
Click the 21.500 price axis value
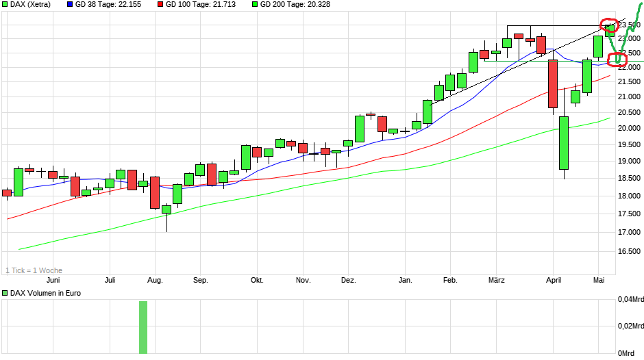point(629,81)
